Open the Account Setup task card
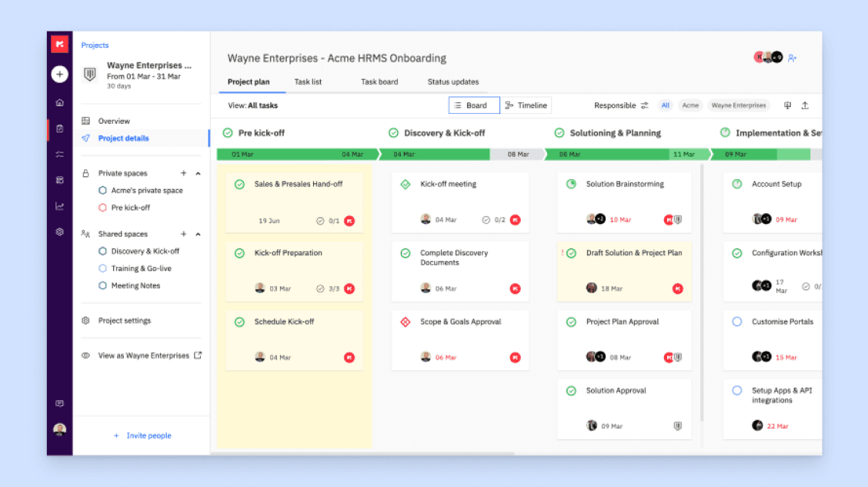The height and width of the screenshot is (487, 868). pos(773,202)
